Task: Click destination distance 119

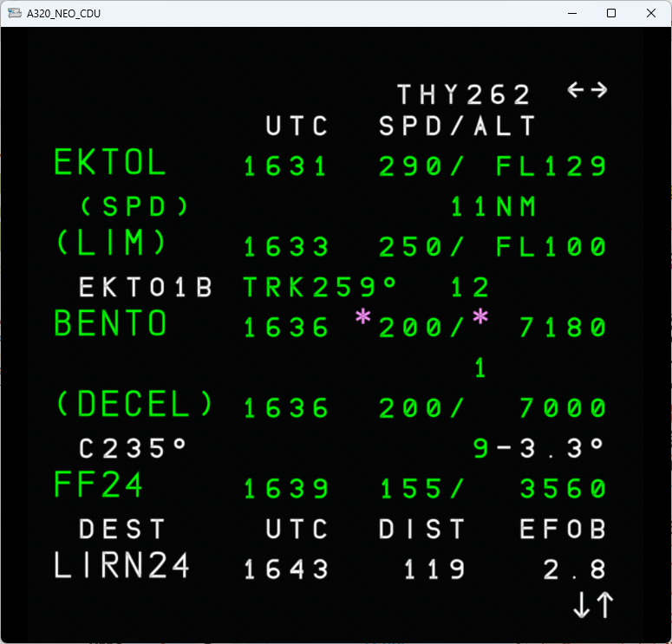Action: pos(434,569)
